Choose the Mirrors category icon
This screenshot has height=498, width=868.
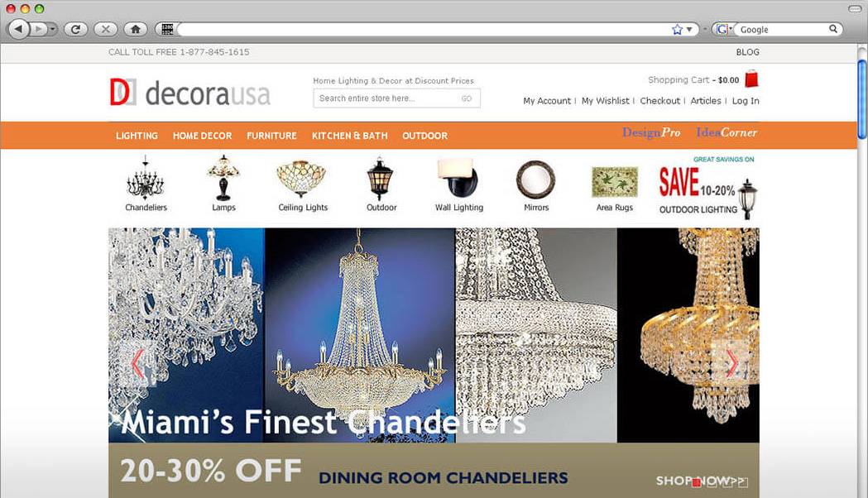[x=536, y=180]
